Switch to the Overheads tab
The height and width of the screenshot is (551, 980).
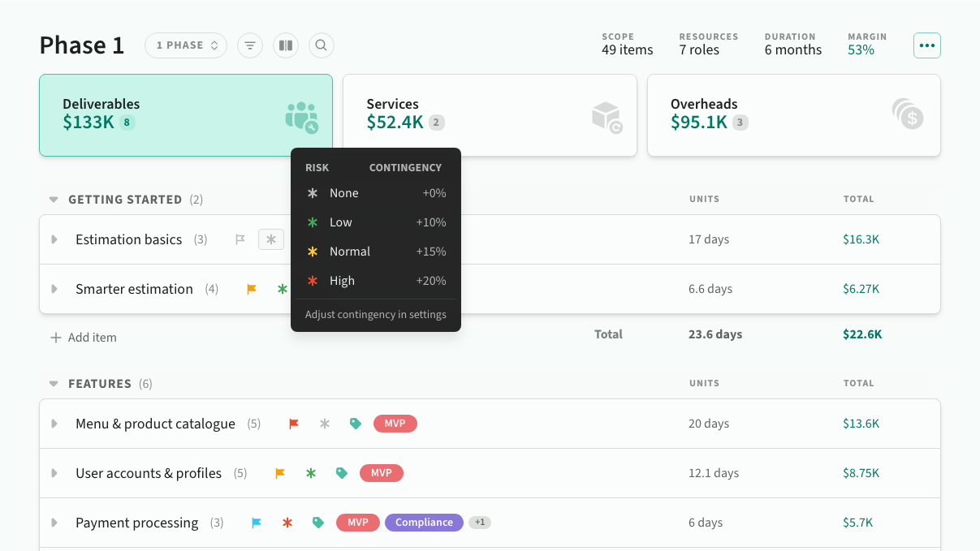tap(793, 115)
